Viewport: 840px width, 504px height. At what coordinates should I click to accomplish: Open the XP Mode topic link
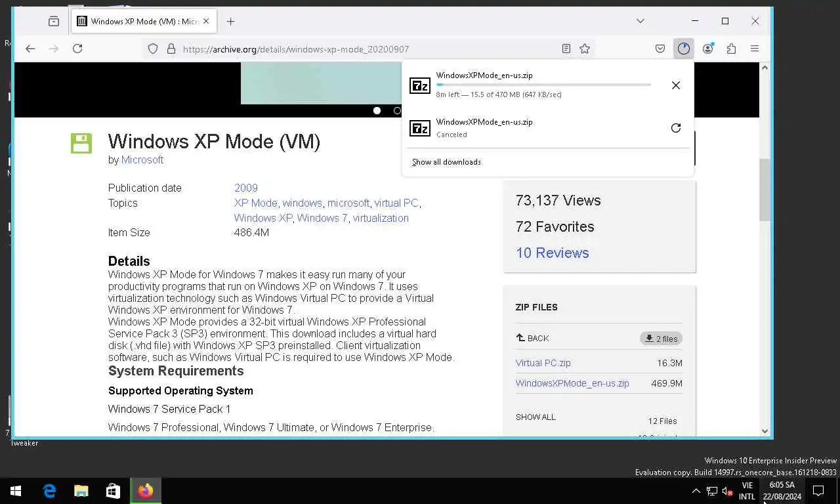pyautogui.click(x=256, y=203)
